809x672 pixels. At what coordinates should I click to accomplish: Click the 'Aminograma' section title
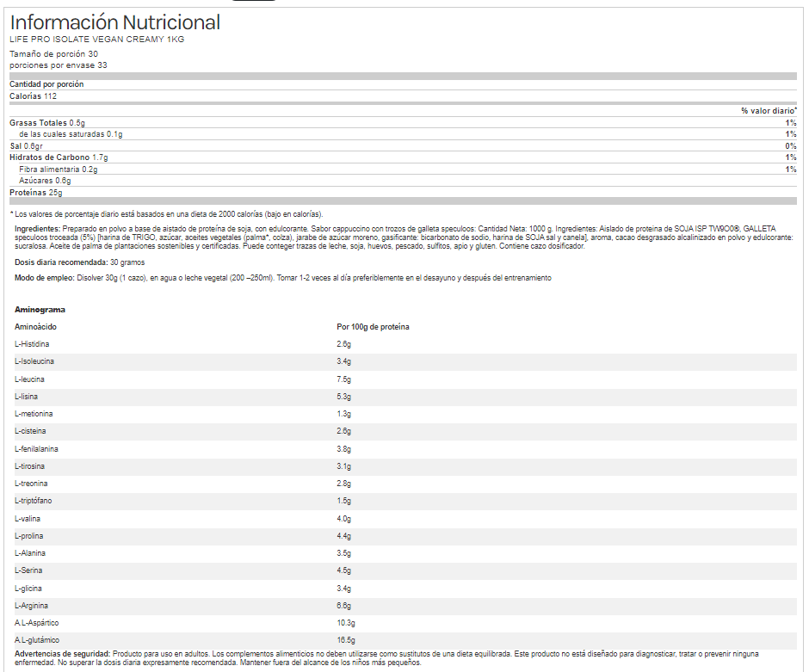click(x=40, y=309)
